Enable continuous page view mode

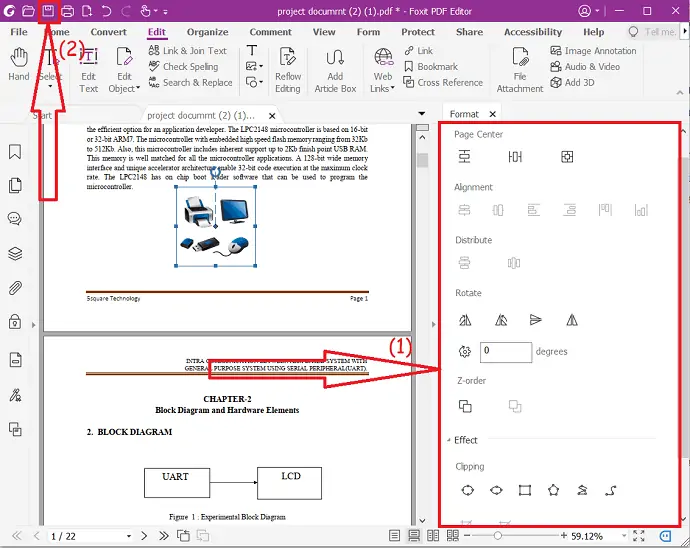[414, 536]
